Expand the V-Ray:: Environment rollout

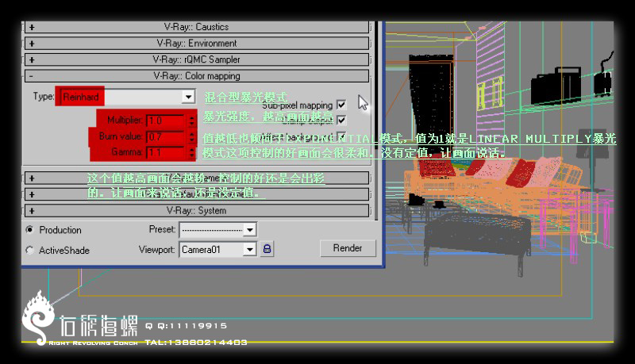pyautogui.click(x=197, y=44)
